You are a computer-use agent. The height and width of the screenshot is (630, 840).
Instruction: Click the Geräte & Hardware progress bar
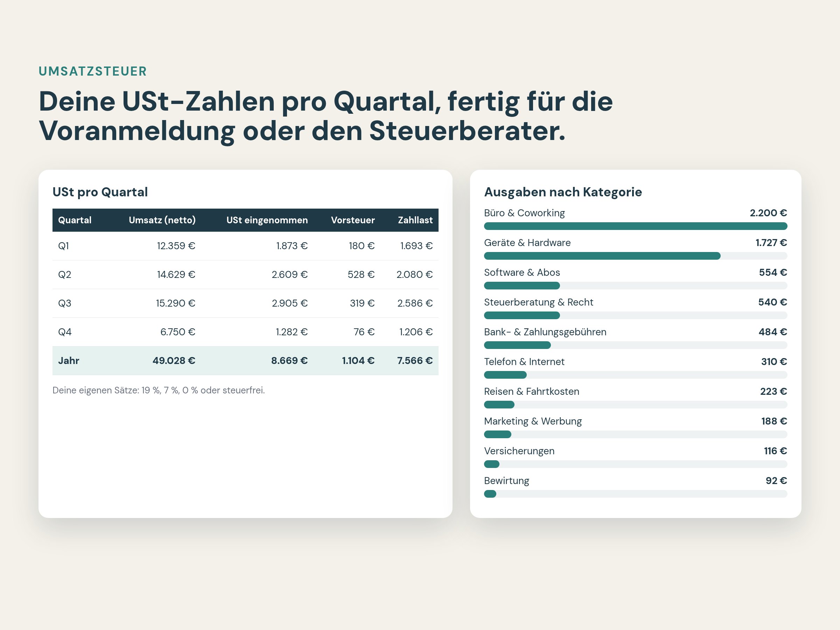coord(635,256)
